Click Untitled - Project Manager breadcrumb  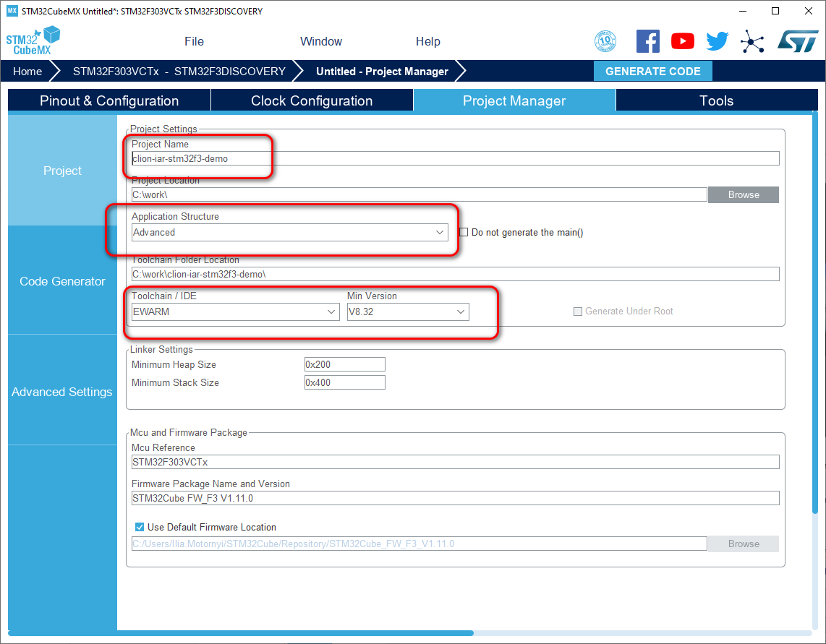(382, 71)
